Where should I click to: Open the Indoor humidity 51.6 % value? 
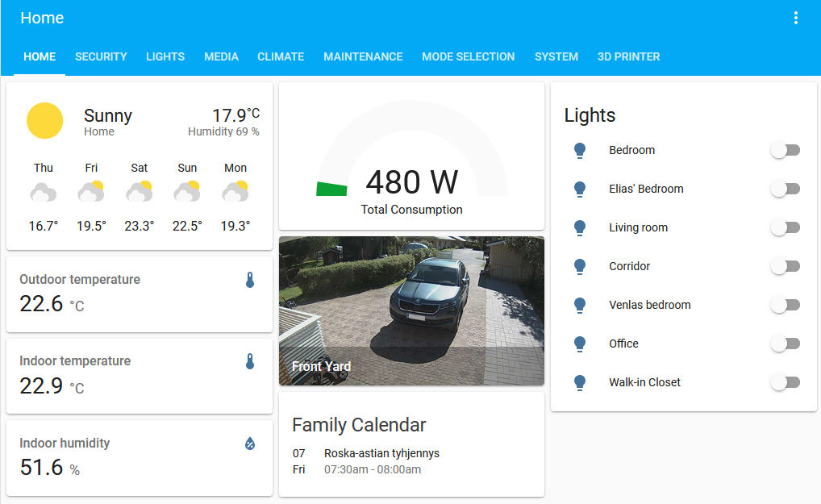coord(50,468)
